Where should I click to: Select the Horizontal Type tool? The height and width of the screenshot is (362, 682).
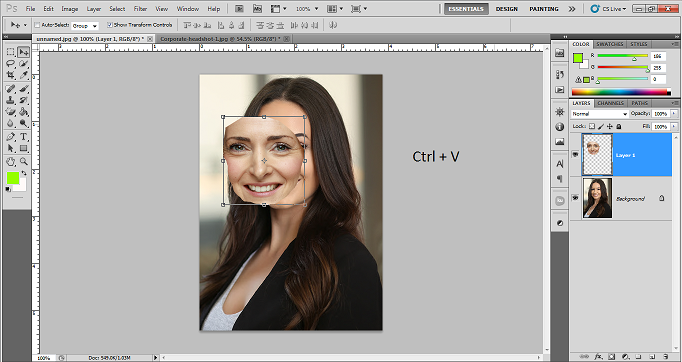(23, 137)
